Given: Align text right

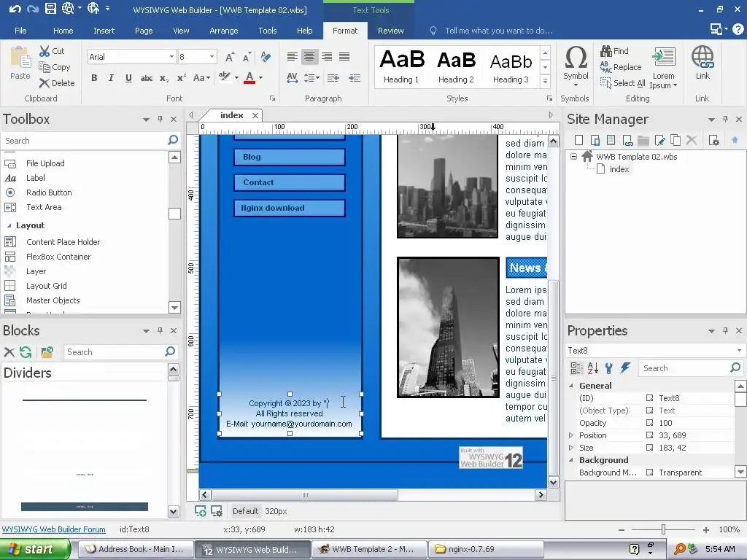Looking at the screenshot, I should (x=326, y=57).
